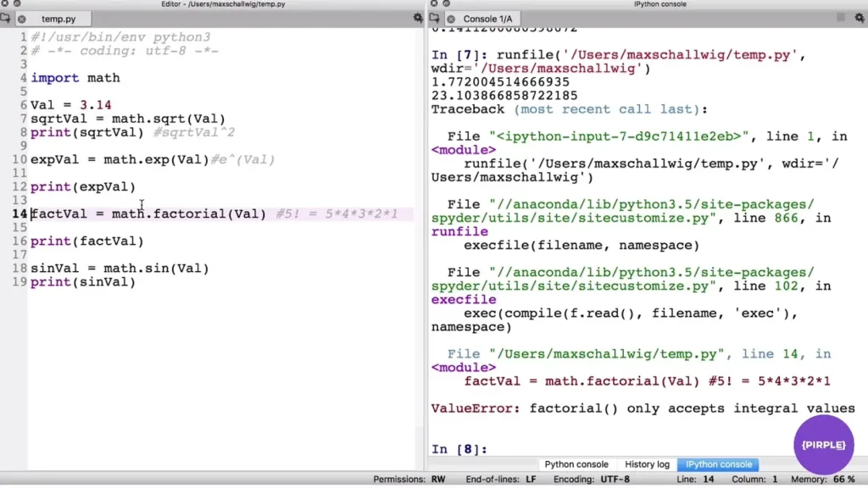868x488 pixels.
Task: Click the Pirple logo badge
Action: 824,445
